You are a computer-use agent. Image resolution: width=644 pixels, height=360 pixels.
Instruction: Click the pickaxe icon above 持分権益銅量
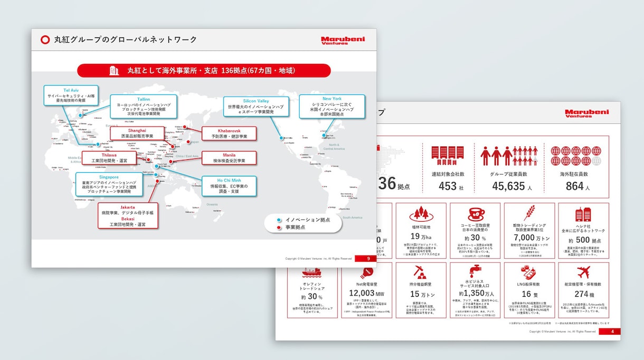pyautogui.click(x=421, y=273)
